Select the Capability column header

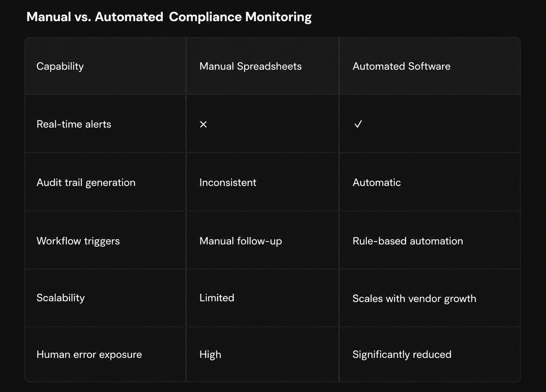pyautogui.click(x=60, y=66)
